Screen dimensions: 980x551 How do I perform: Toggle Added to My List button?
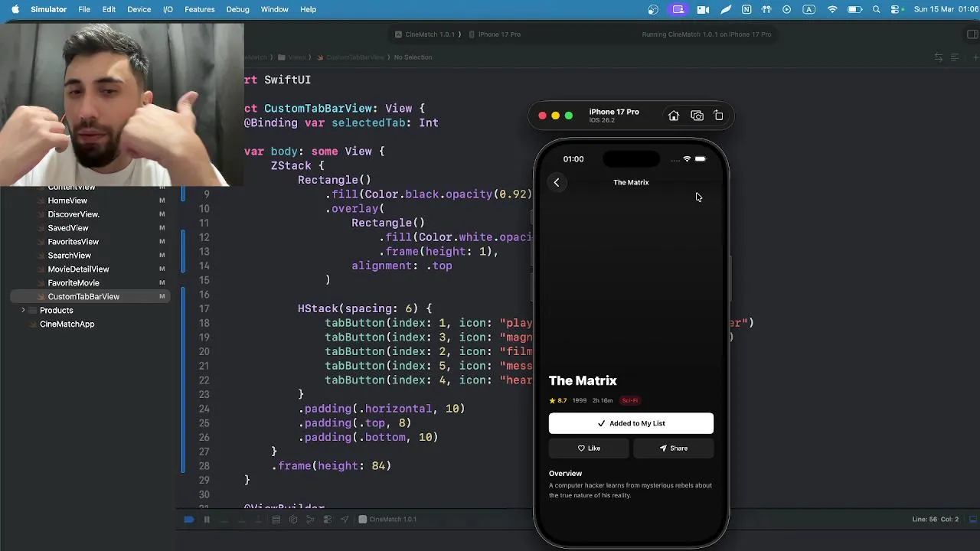click(x=631, y=423)
